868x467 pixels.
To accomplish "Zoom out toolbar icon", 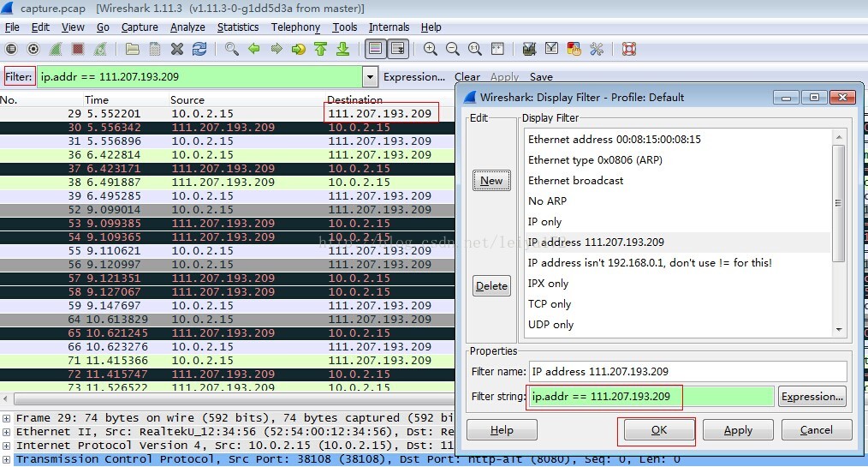I will pyautogui.click(x=452, y=50).
